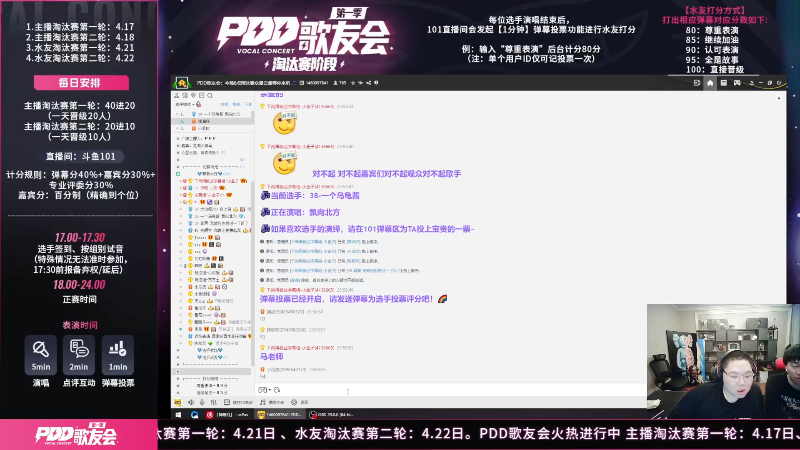Click the 弹幕投票已经开启 announcement message
This screenshot has width=800, height=450.
(x=354, y=299)
